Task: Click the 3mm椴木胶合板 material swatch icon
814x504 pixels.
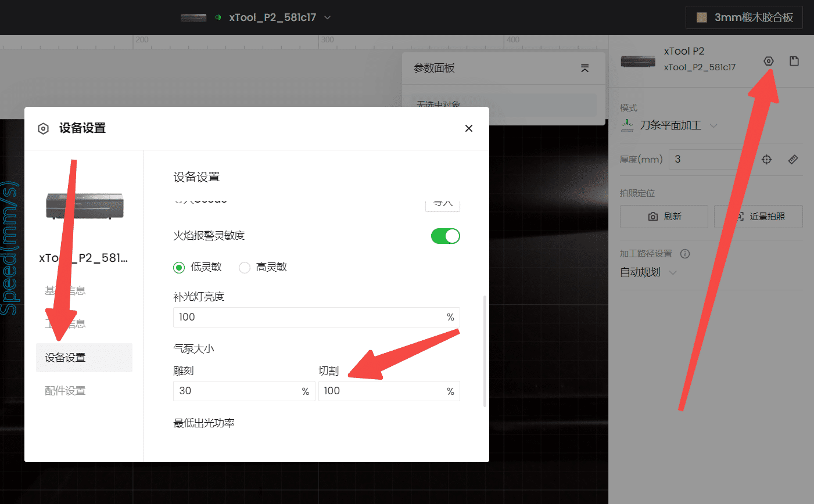Action: click(702, 17)
